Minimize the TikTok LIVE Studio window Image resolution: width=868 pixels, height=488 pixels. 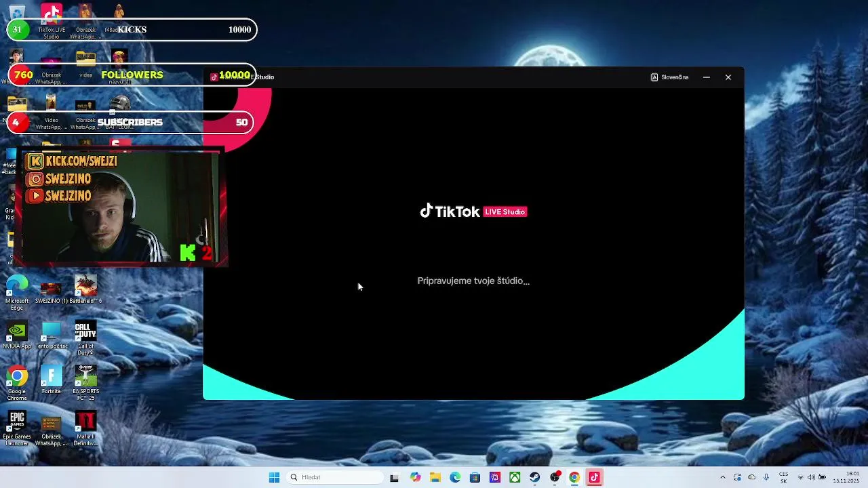707,77
